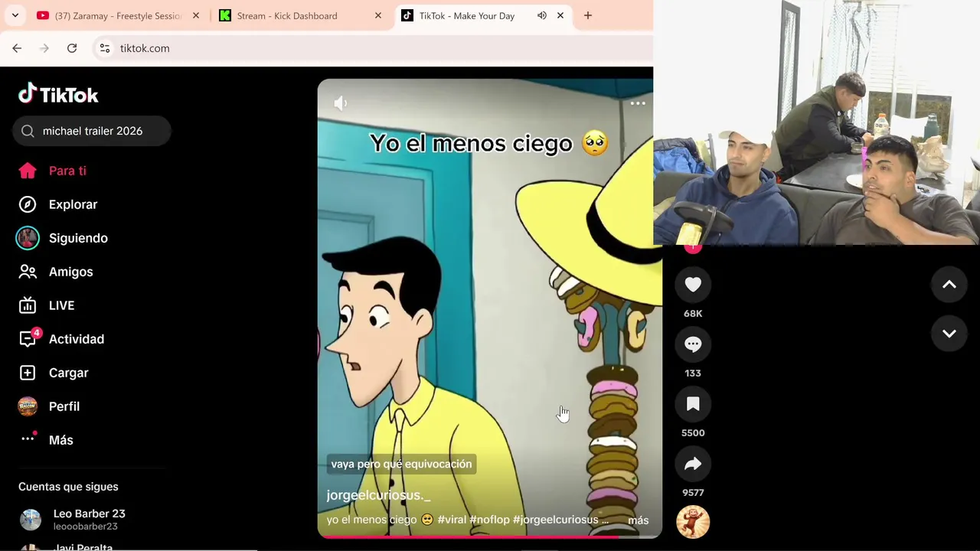Open video three-dot options menu
This screenshot has height=551, width=980.
coord(638,103)
